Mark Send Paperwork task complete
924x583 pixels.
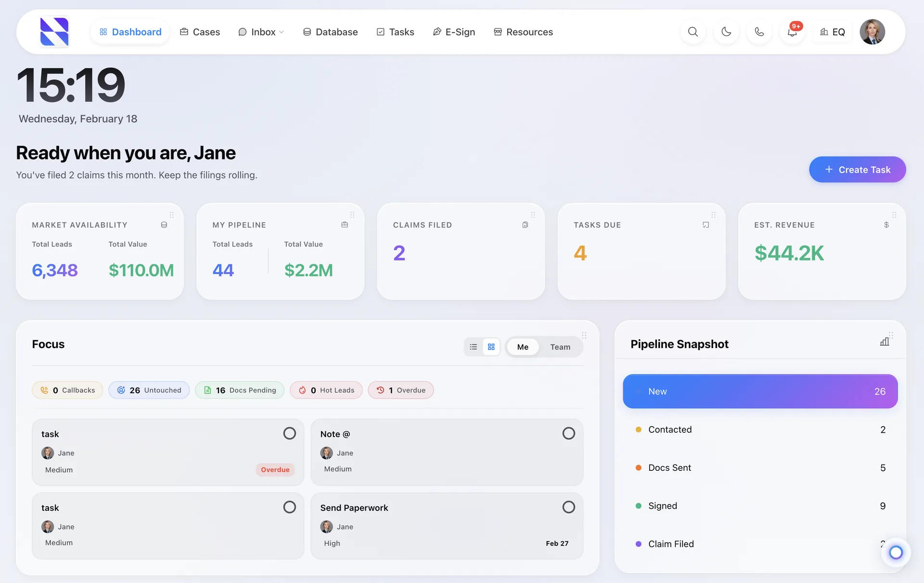click(x=568, y=507)
